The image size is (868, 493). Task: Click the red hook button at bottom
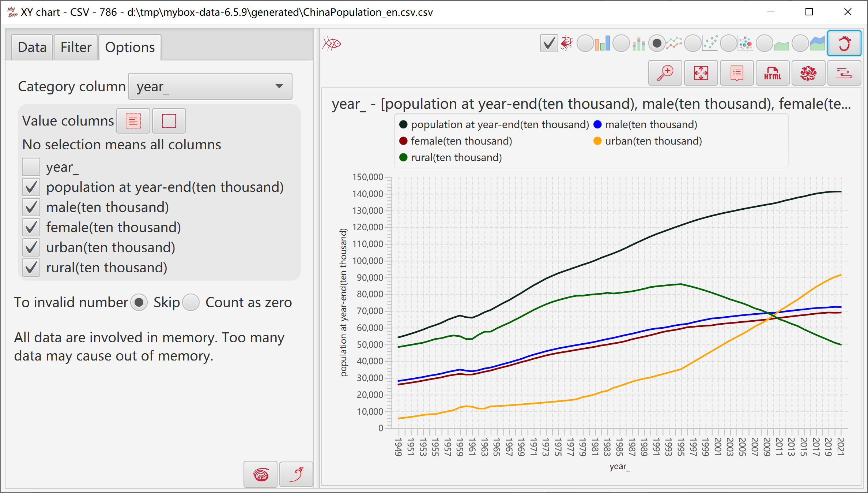pyautogui.click(x=296, y=475)
